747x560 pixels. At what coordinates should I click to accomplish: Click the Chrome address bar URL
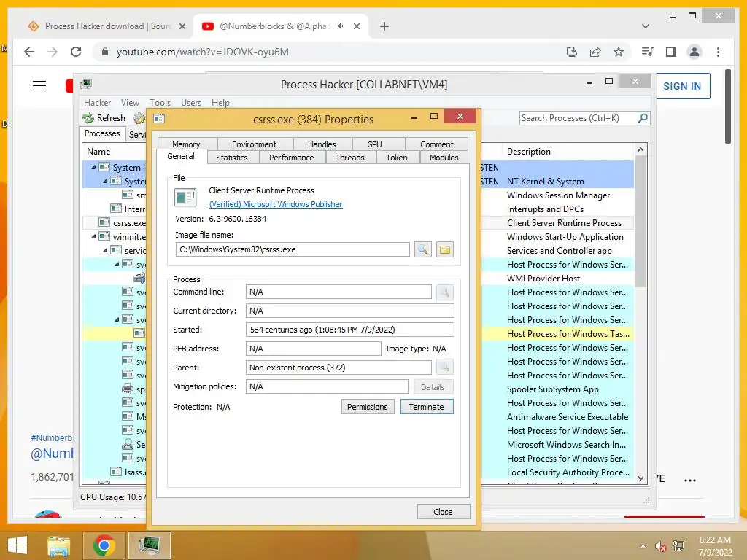tap(203, 52)
